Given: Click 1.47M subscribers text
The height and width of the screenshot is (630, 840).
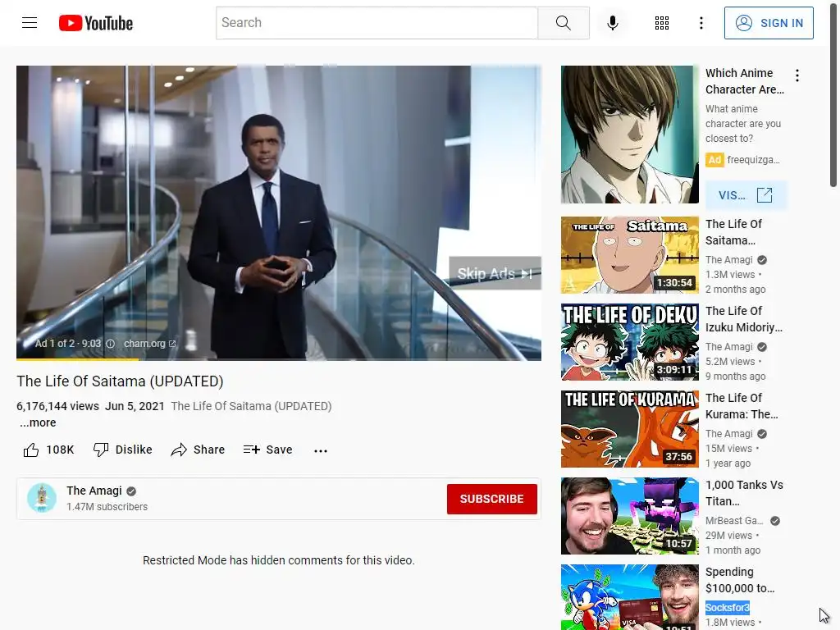Looking at the screenshot, I should click(107, 507).
